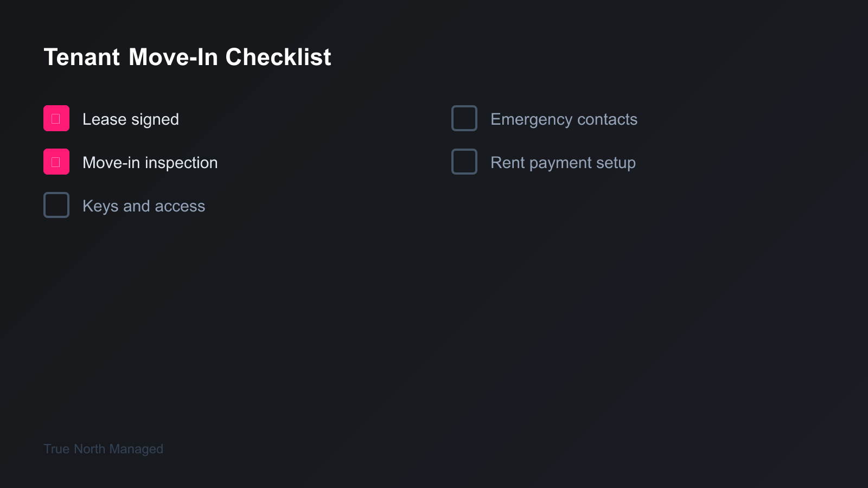Viewport: 868px width, 488px height.
Task: Click the empty Keys and access box outline
Action: coord(56,204)
